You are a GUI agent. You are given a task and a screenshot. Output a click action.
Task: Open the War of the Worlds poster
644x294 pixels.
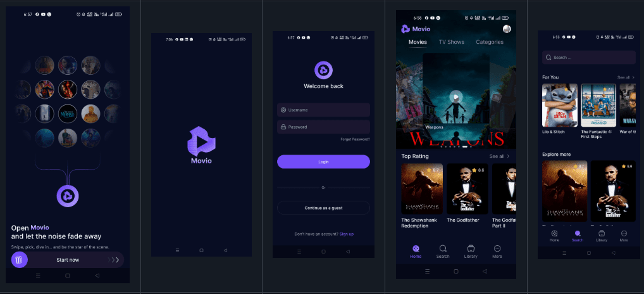[628, 105]
